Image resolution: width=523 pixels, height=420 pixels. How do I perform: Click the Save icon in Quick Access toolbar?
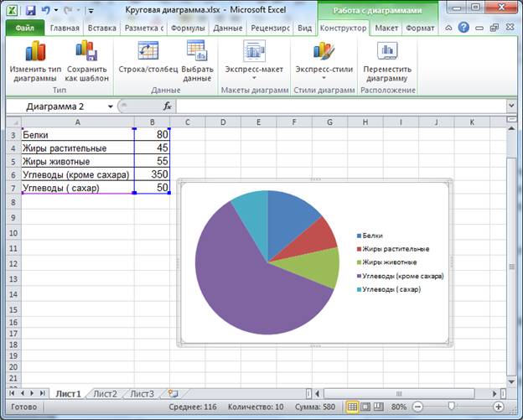31,10
